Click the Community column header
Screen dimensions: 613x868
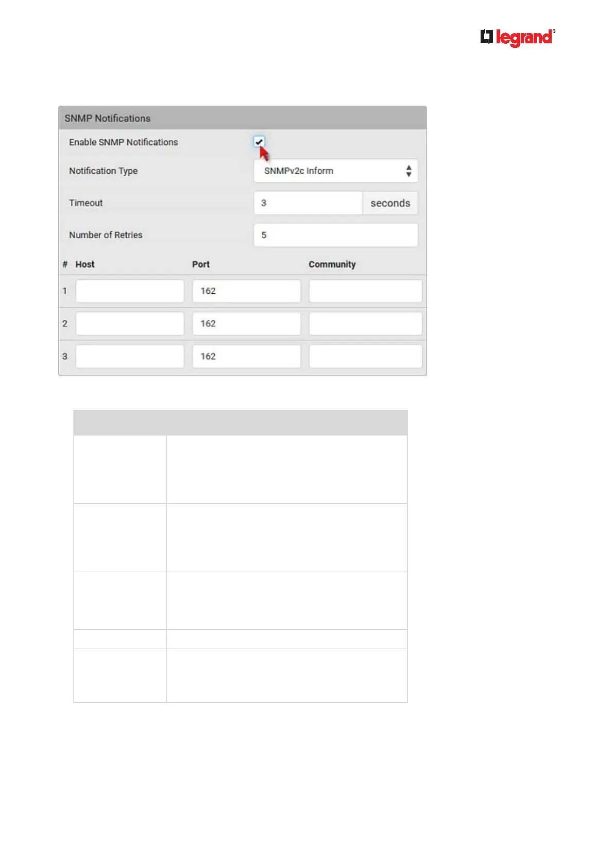[332, 264]
